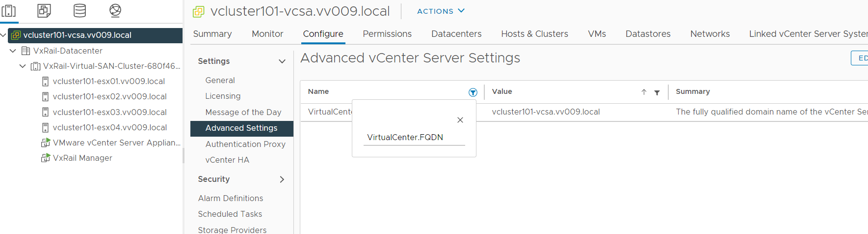Screen dimensions: 868x234
Task: Sort by Value column ascending arrow
Action: (x=644, y=92)
